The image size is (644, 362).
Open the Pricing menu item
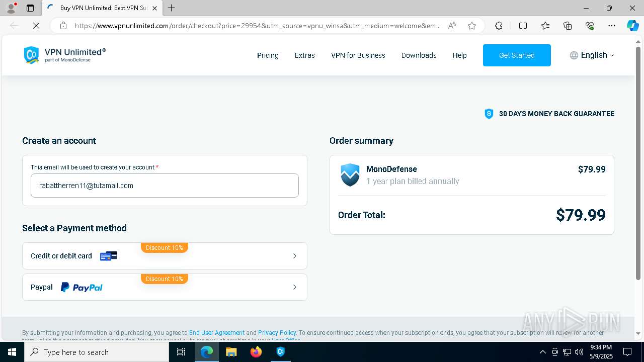[x=268, y=55]
